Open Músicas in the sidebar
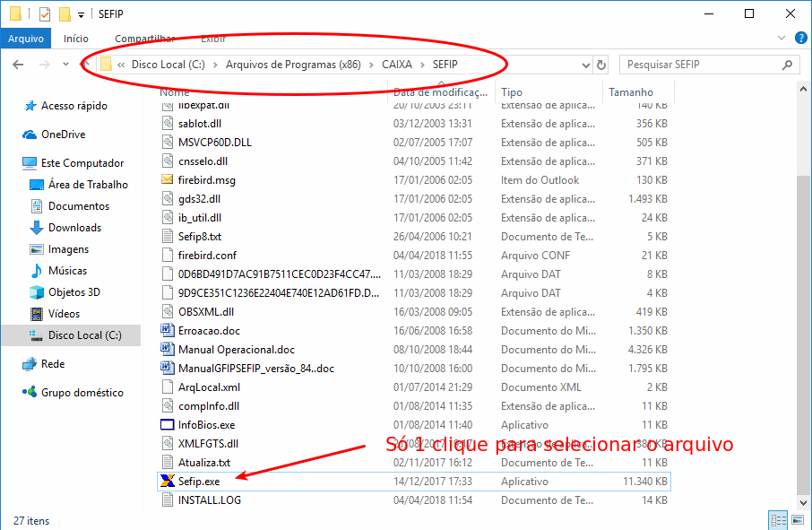This screenshot has width=812, height=530. [67, 271]
